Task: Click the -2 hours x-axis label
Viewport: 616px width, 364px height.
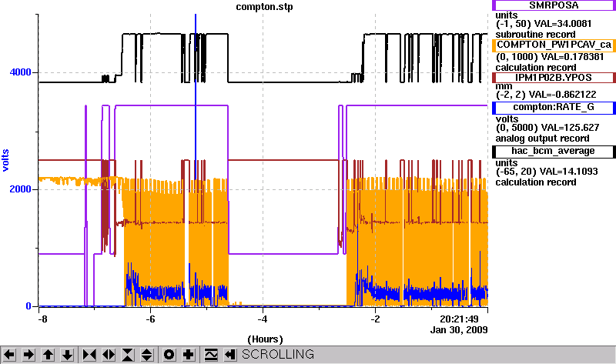Action: point(375,319)
